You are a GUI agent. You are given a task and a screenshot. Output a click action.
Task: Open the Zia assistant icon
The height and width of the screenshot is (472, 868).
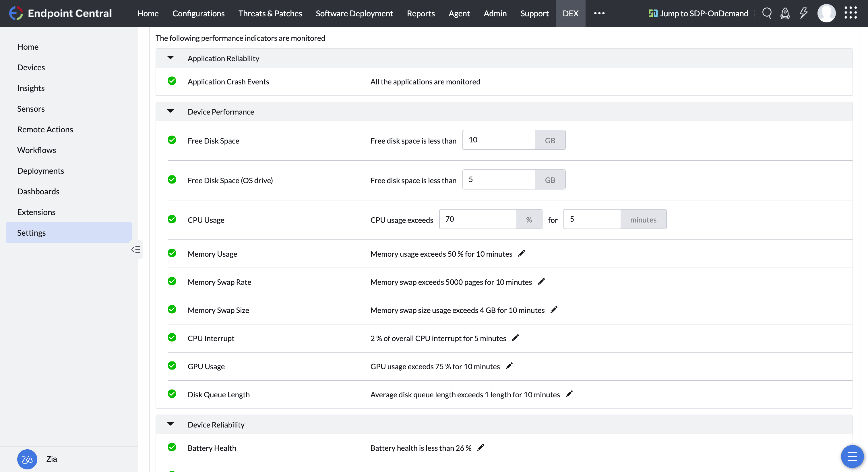(27, 459)
